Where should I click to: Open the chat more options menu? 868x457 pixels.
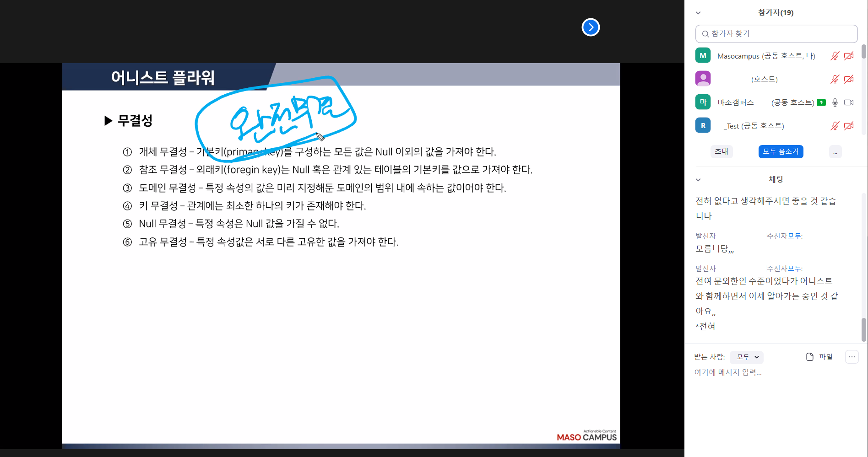point(852,357)
